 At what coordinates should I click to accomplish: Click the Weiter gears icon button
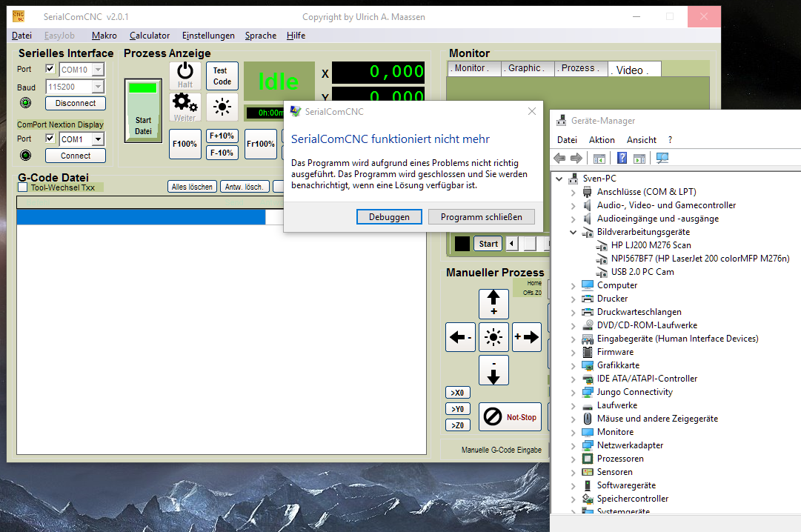(x=185, y=107)
